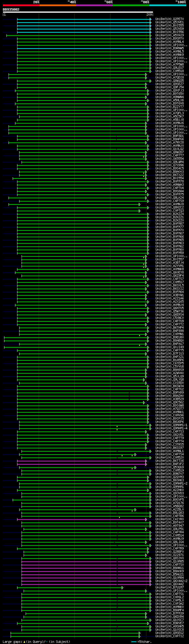The image size is (189, 644).
Task: Open hit UniRef100_Q2PET0
Action: click(x=170, y=19)
